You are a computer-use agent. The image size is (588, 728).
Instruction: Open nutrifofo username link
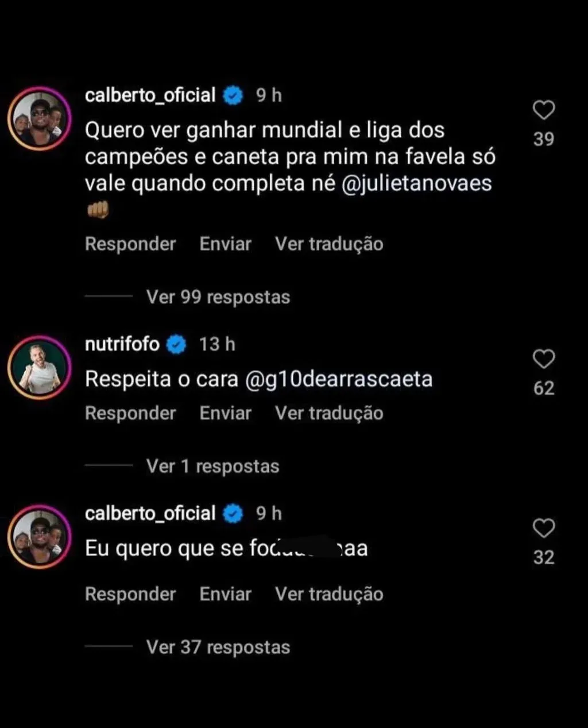point(122,344)
